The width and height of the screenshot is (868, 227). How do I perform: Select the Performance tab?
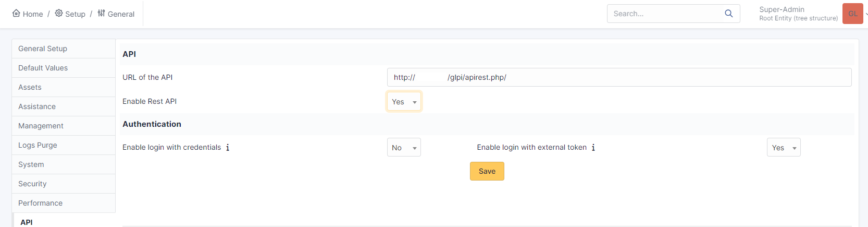point(40,203)
